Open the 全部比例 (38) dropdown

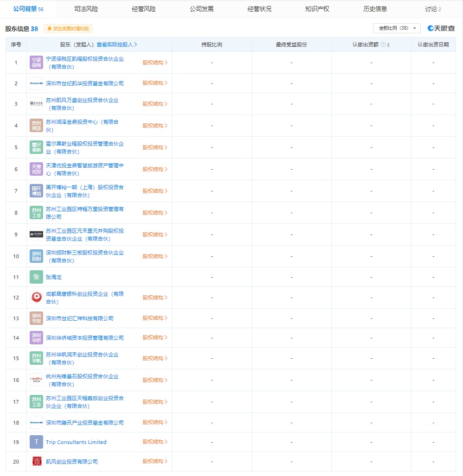[397, 28]
